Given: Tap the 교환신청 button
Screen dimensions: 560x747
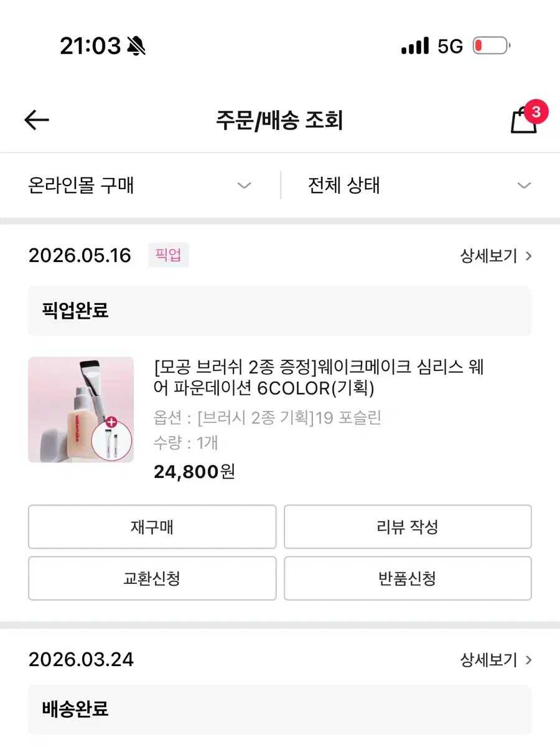Looking at the screenshot, I should click(152, 579).
